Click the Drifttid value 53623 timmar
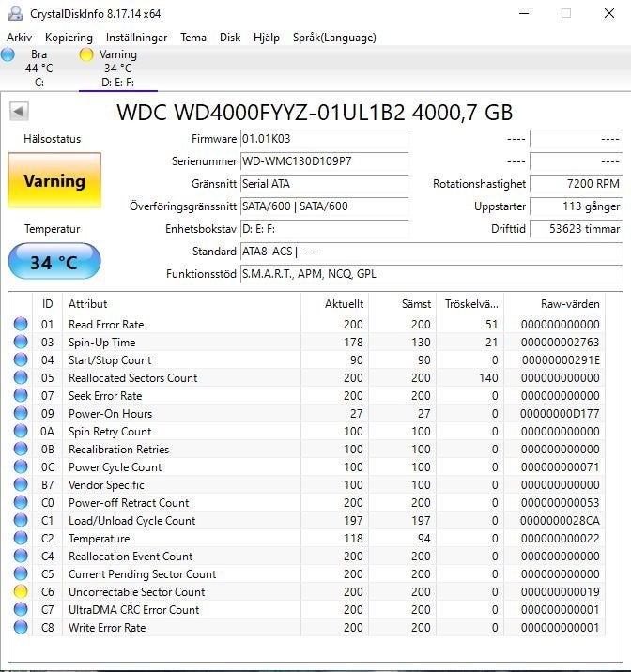 point(577,229)
